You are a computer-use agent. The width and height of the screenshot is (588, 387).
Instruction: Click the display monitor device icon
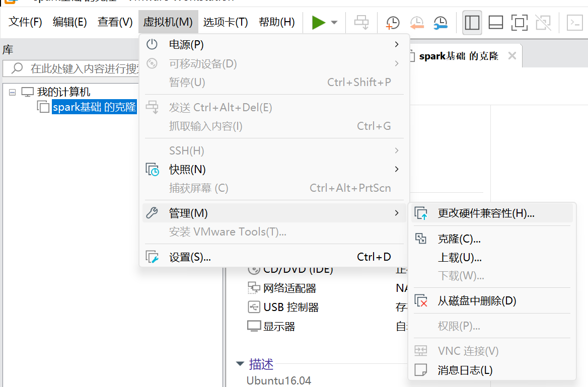point(254,326)
